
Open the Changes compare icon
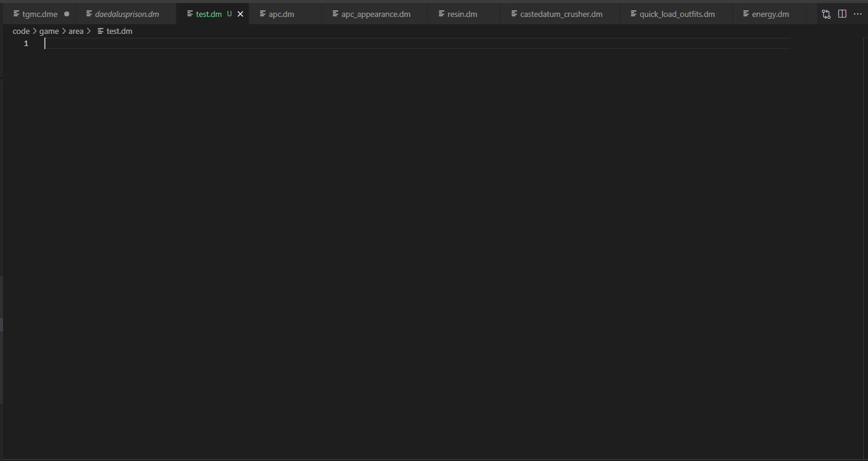(x=826, y=14)
